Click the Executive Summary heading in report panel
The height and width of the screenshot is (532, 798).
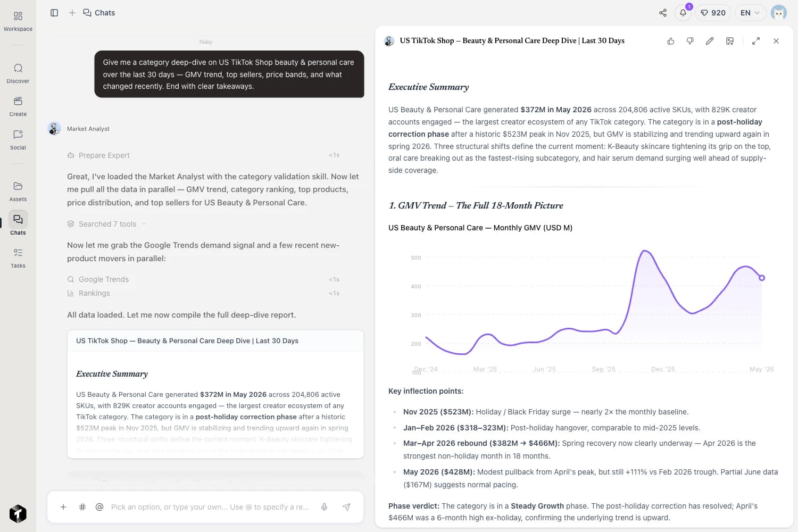pos(429,87)
